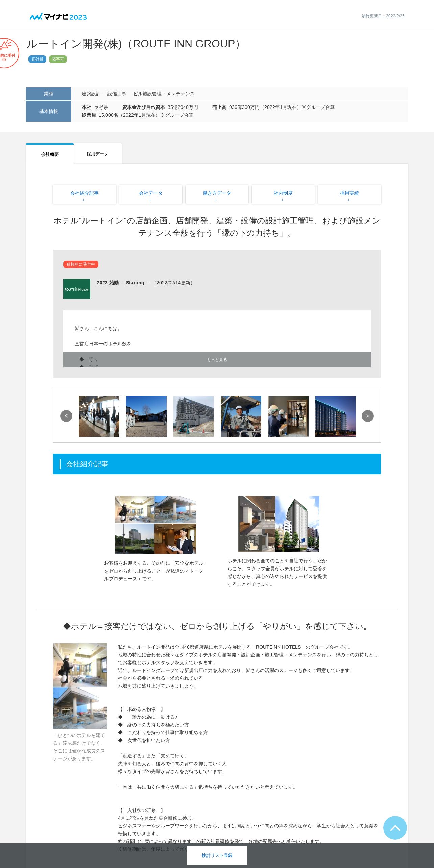This screenshot has width=434, height=868.
Task: Show next photos with right carousel arrow
Action: (x=368, y=416)
